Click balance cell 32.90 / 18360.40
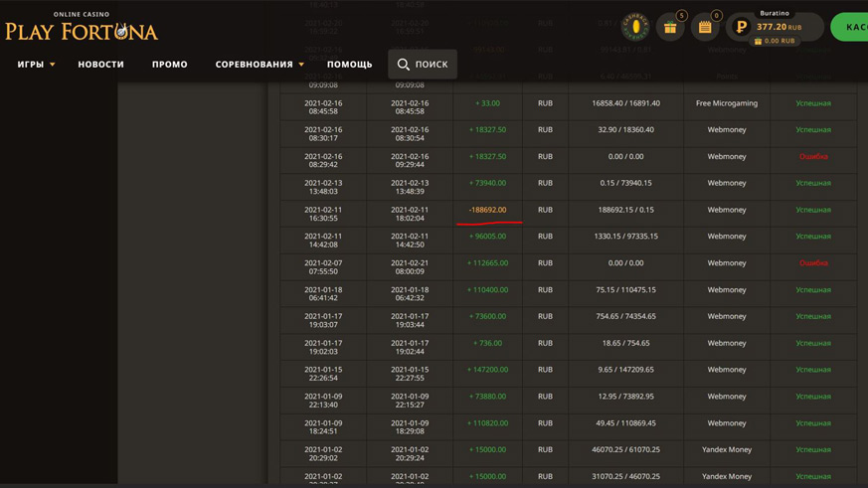Screen dimensions: 868x488 (x=625, y=130)
